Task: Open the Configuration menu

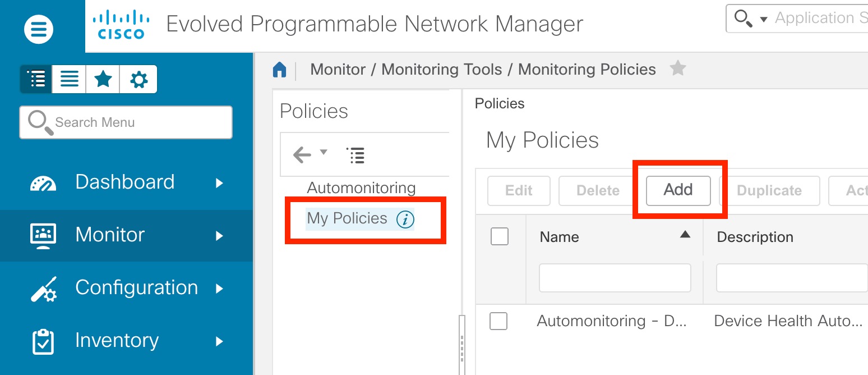Action: pos(137,288)
